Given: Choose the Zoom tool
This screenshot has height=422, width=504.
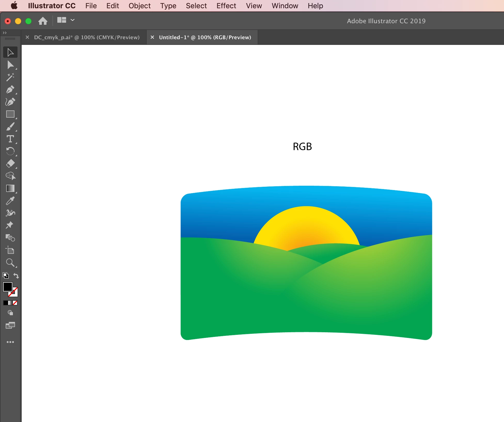Looking at the screenshot, I should pos(10,263).
